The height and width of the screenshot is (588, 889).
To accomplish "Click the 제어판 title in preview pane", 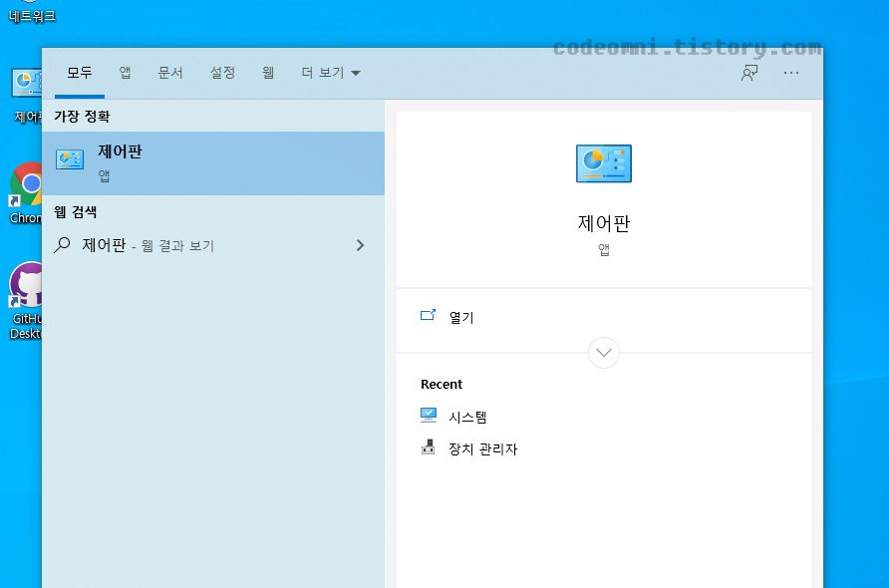I will [604, 223].
